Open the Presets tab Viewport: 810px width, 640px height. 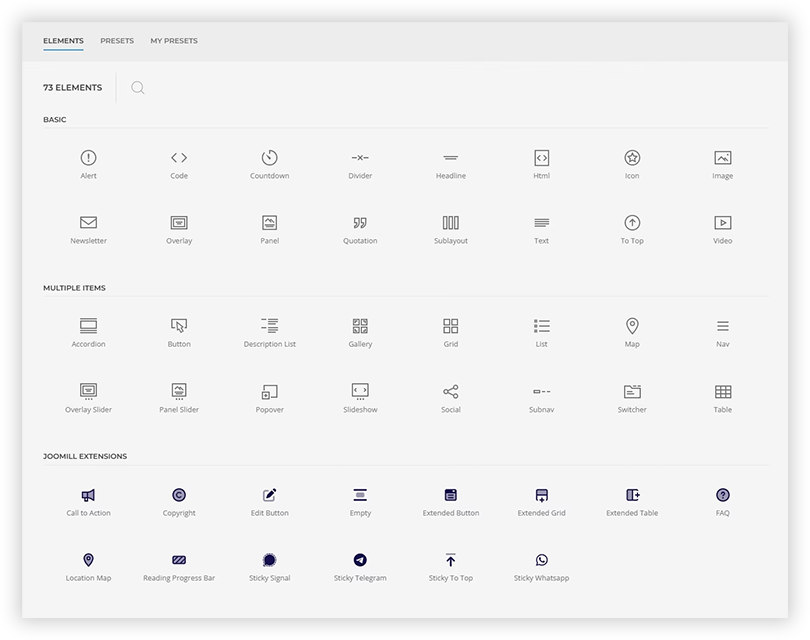click(117, 41)
